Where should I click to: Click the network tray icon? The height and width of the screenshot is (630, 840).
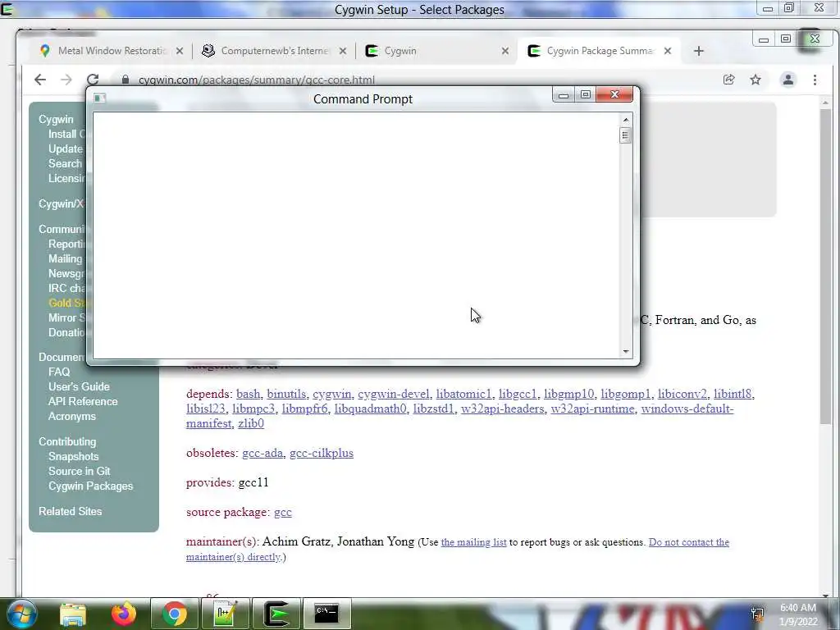click(x=757, y=614)
